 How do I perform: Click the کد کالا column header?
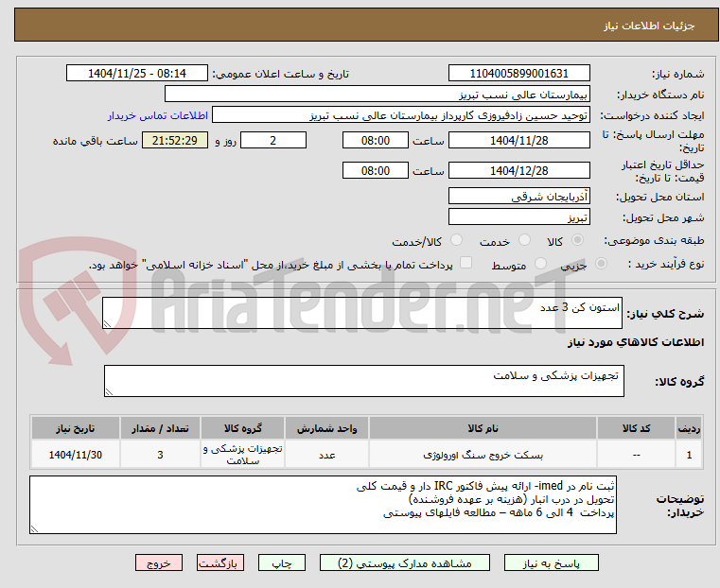636,428
